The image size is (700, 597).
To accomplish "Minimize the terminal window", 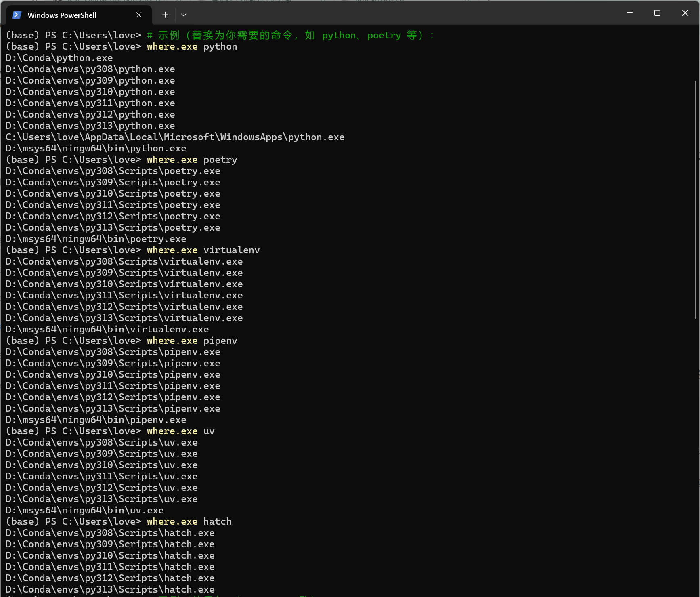I will (629, 13).
